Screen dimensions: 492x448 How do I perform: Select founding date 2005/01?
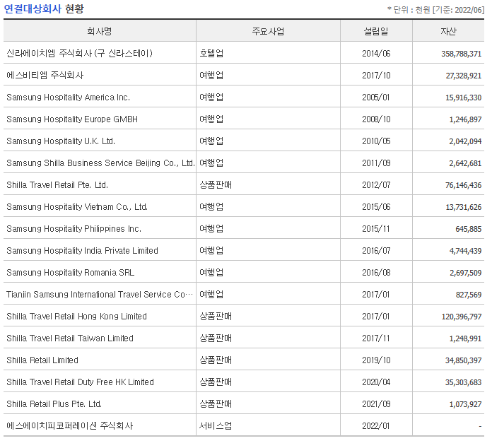point(376,98)
